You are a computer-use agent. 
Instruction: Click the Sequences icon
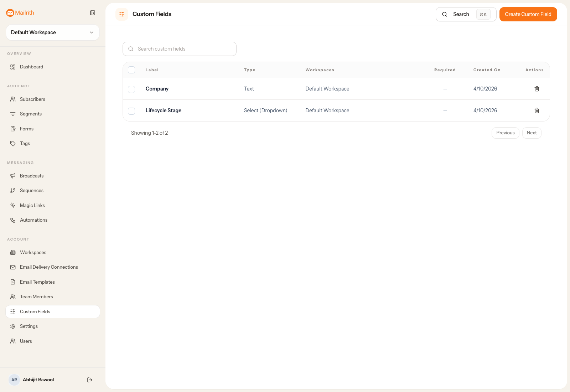pyautogui.click(x=13, y=190)
